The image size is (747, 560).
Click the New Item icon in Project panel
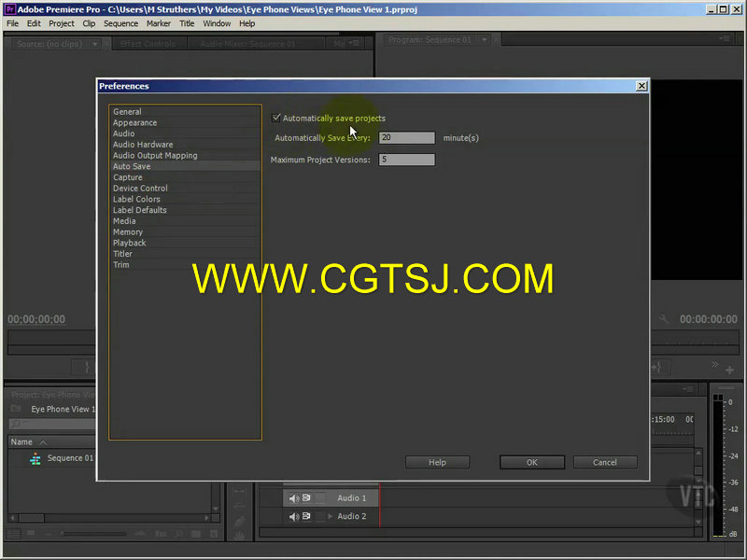coord(214,534)
